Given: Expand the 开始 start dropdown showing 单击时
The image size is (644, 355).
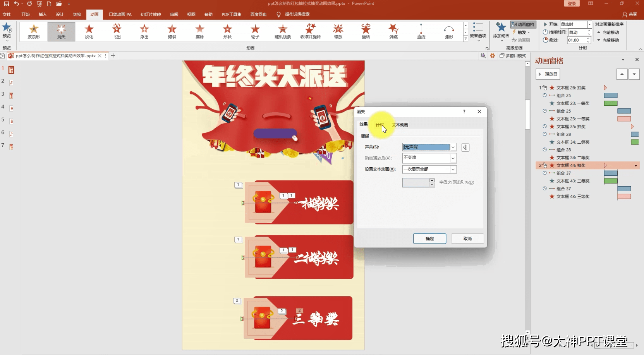Looking at the screenshot, I should click(589, 24).
